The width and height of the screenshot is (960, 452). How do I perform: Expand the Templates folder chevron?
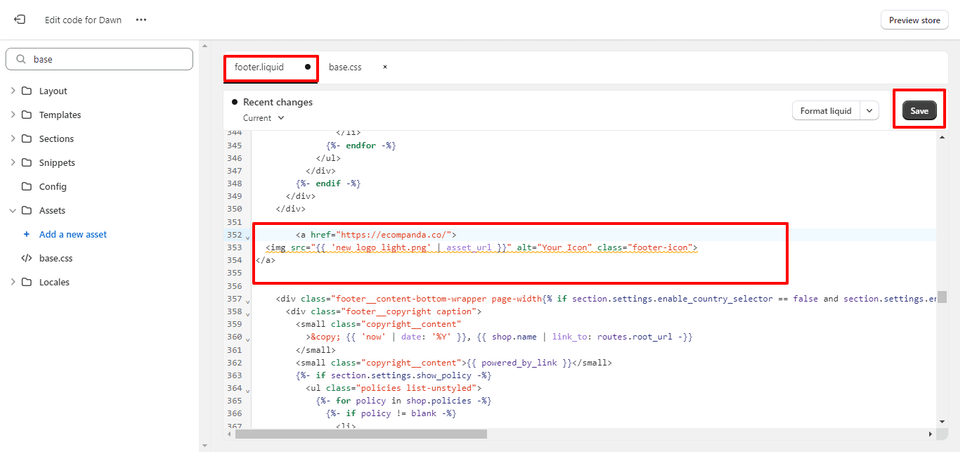point(13,115)
